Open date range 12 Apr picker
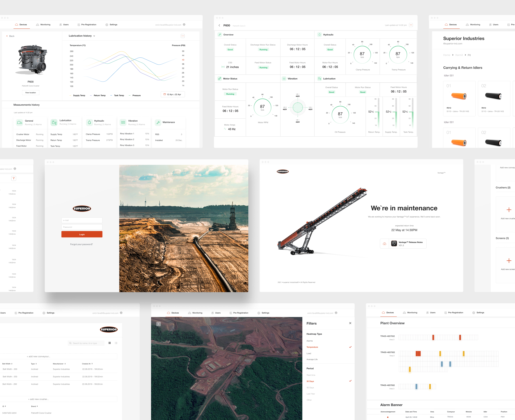The height and width of the screenshot is (420, 515). tap(173, 94)
